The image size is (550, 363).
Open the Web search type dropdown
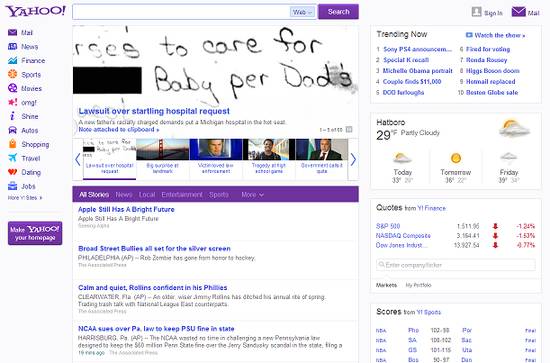pyautogui.click(x=302, y=12)
